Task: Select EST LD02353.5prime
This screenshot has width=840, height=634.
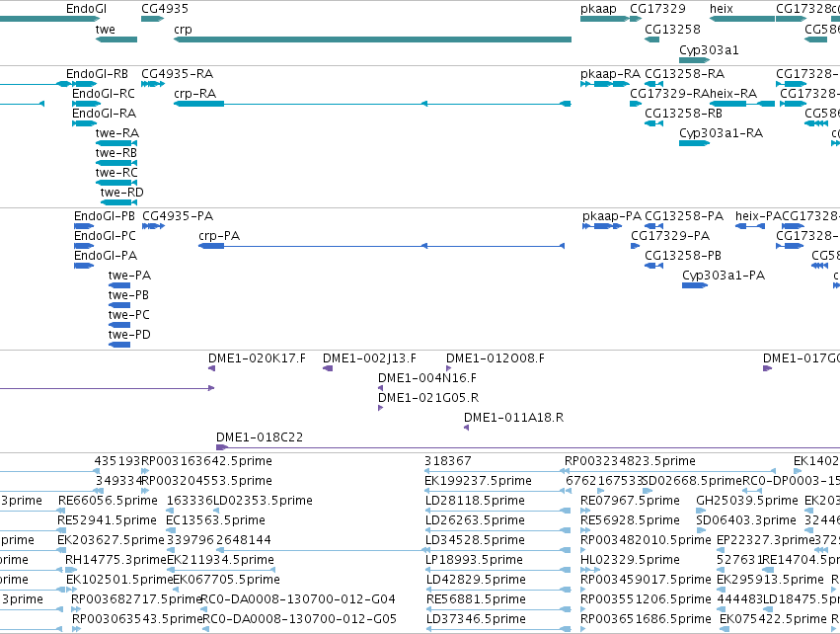Action: pos(216,511)
